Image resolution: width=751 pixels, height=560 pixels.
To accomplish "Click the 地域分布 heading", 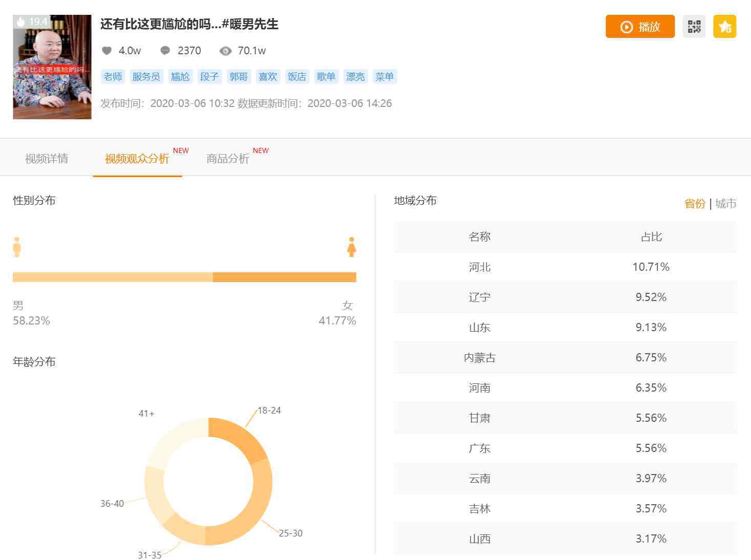I will click(415, 201).
